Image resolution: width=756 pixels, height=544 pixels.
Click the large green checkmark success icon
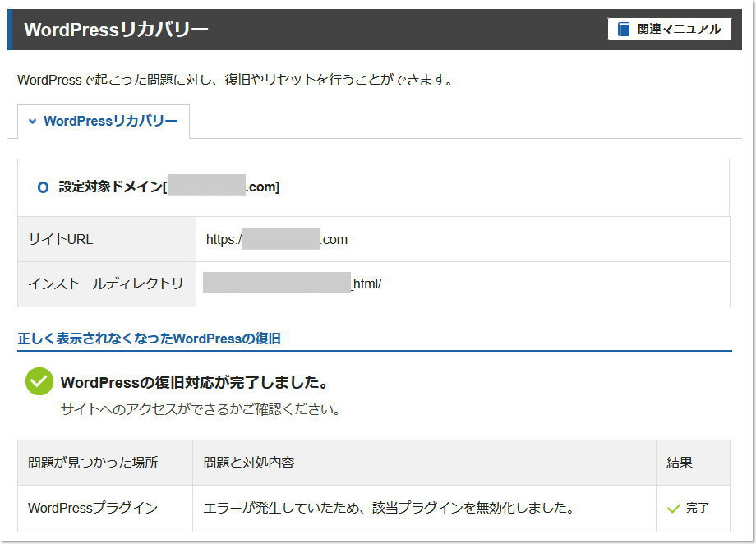click(x=39, y=382)
